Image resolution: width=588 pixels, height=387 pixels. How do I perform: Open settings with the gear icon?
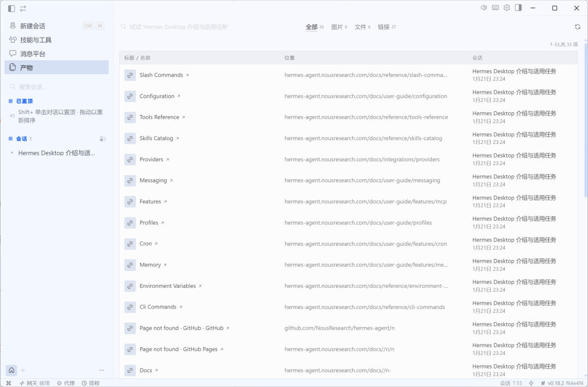[x=507, y=8]
